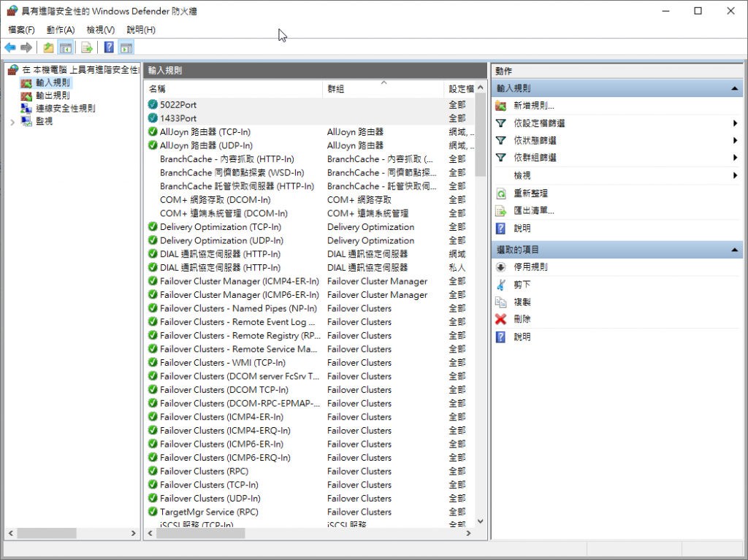Open the 說明(H) menu
The image size is (748, 560).
[141, 30]
